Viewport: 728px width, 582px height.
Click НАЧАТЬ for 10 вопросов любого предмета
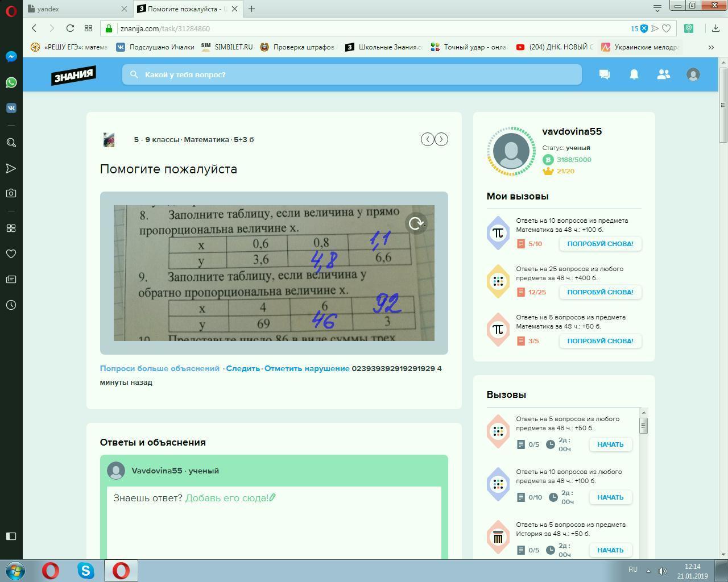point(610,497)
